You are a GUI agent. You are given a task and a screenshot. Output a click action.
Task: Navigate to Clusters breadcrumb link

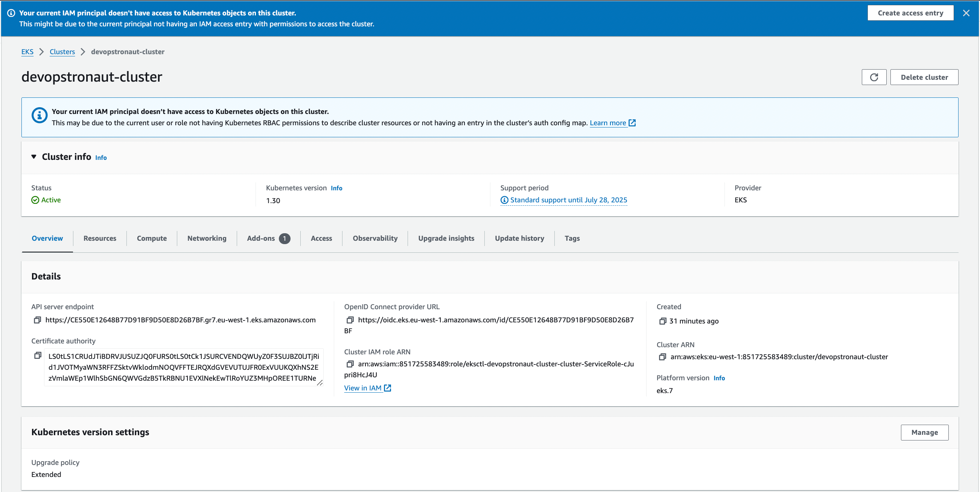click(x=62, y=52)
